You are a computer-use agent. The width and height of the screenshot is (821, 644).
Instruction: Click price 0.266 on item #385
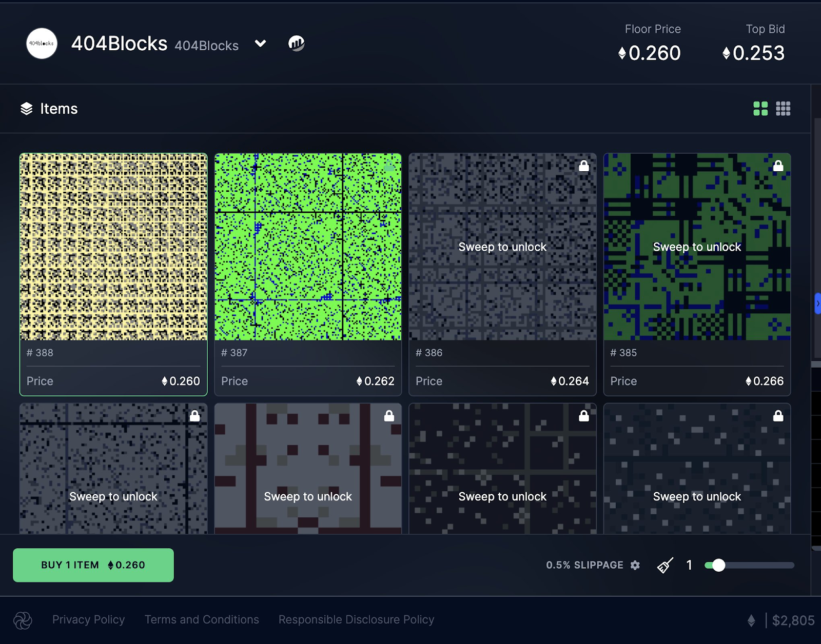pyautogui.click(x=765, y=381)
